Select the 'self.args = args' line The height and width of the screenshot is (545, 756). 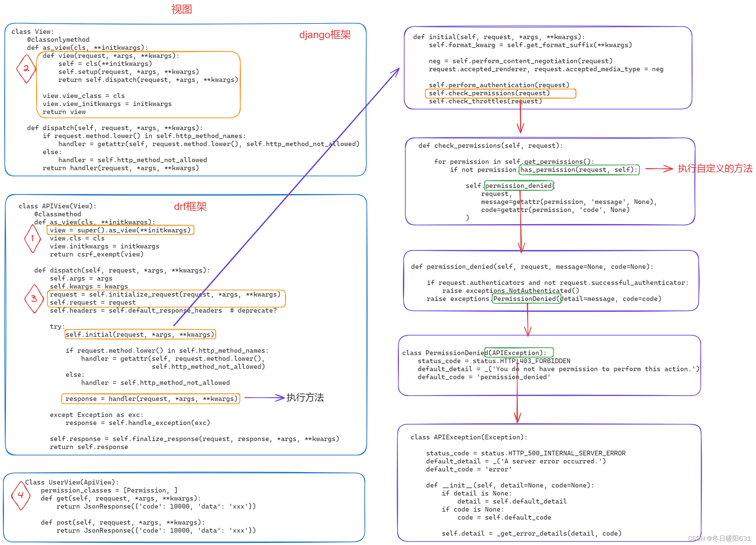81,279
